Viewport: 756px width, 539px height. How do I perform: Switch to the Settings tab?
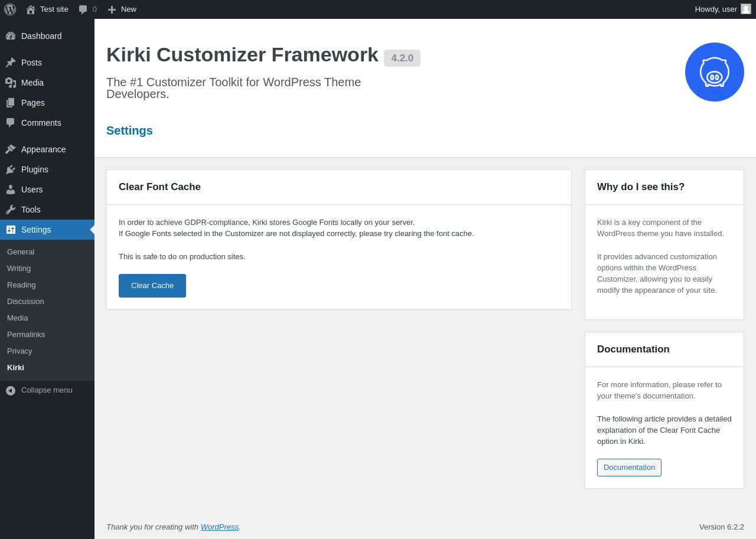point(129,130)
